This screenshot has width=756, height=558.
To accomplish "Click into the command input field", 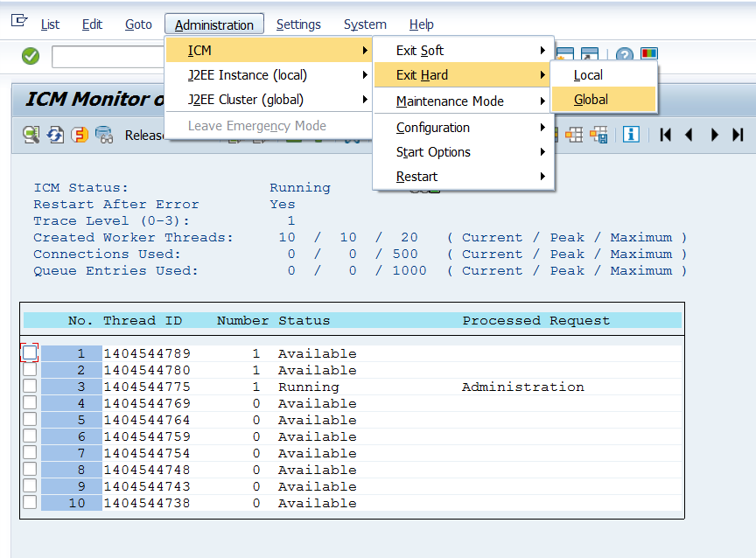I will pos(108,56).
